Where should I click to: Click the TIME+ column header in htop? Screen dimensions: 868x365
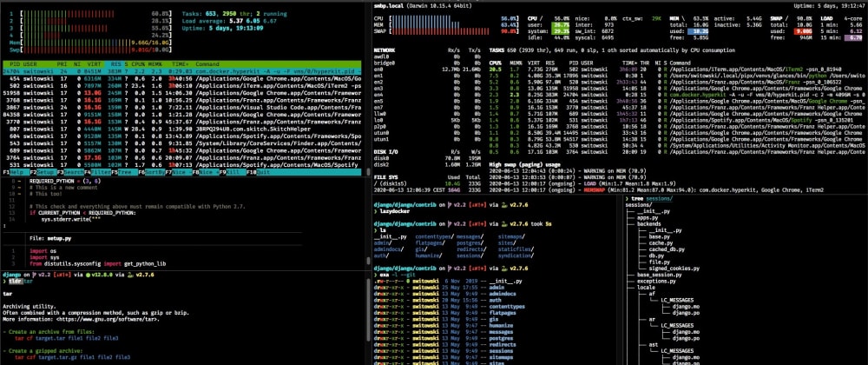click(x=180, y=64)
